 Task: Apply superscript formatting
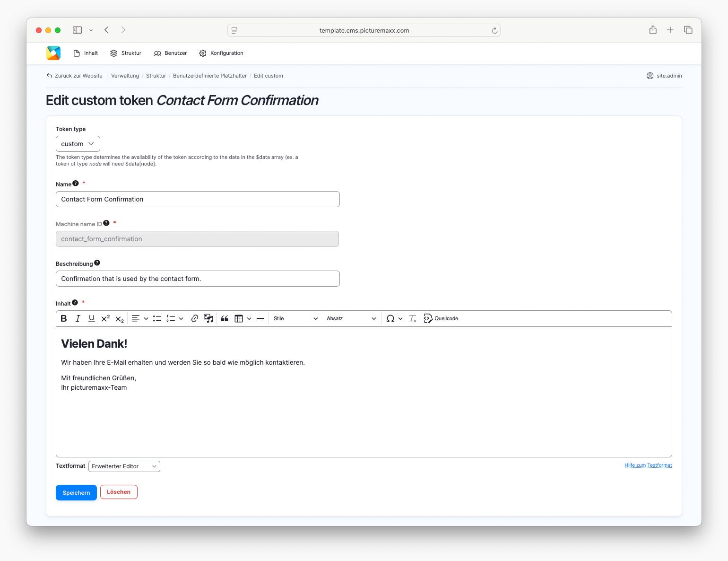105,319
